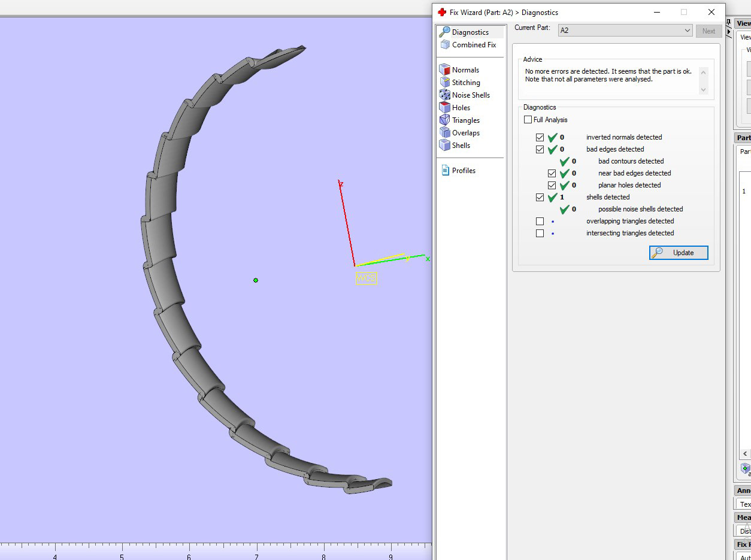Click the greyed Next button
Viewport: 751px width, 560px height.
(x=708, y=31)
